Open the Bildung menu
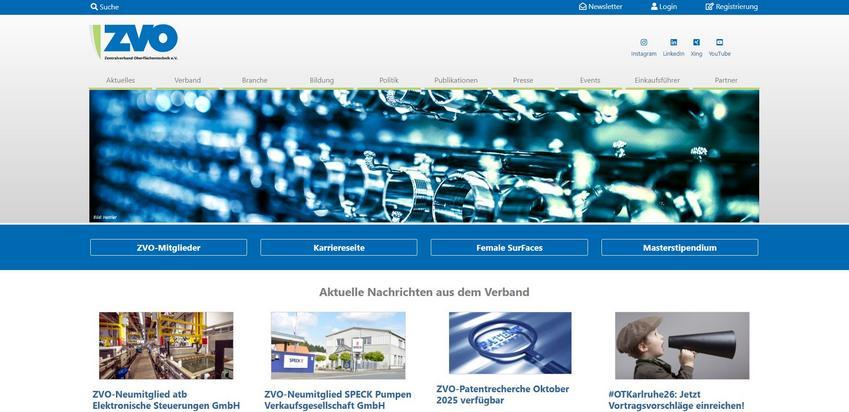This screenshot has height=412, width=849. (322, 80)
